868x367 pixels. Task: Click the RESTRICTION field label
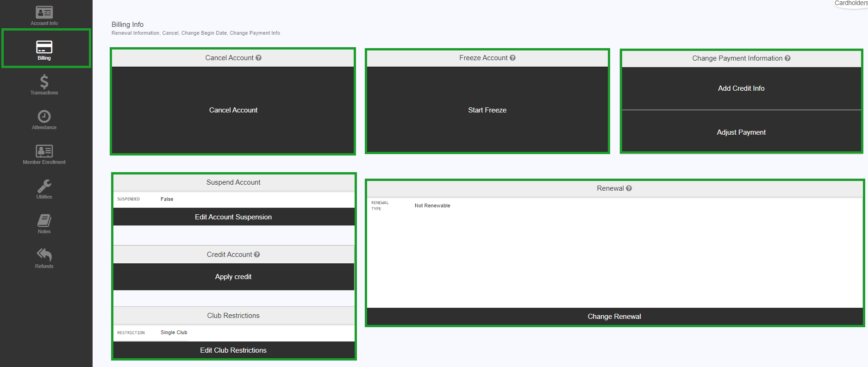coord(131,333)
